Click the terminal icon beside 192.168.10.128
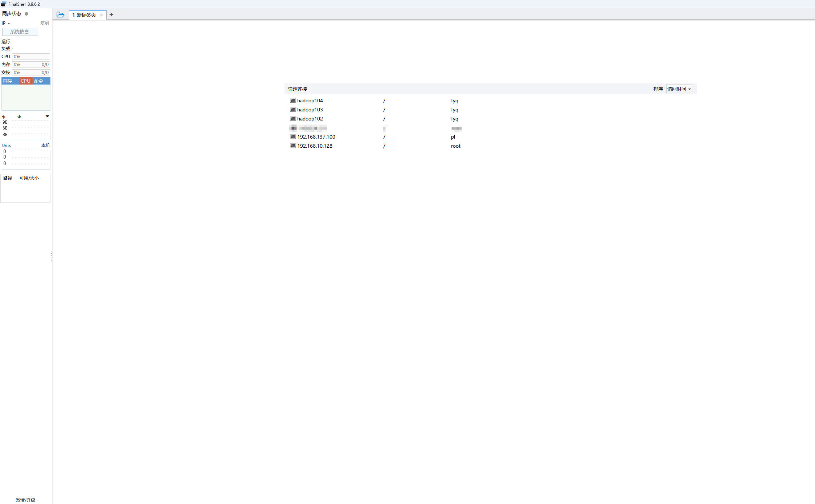815x504 pixels. tap(292, 146)
